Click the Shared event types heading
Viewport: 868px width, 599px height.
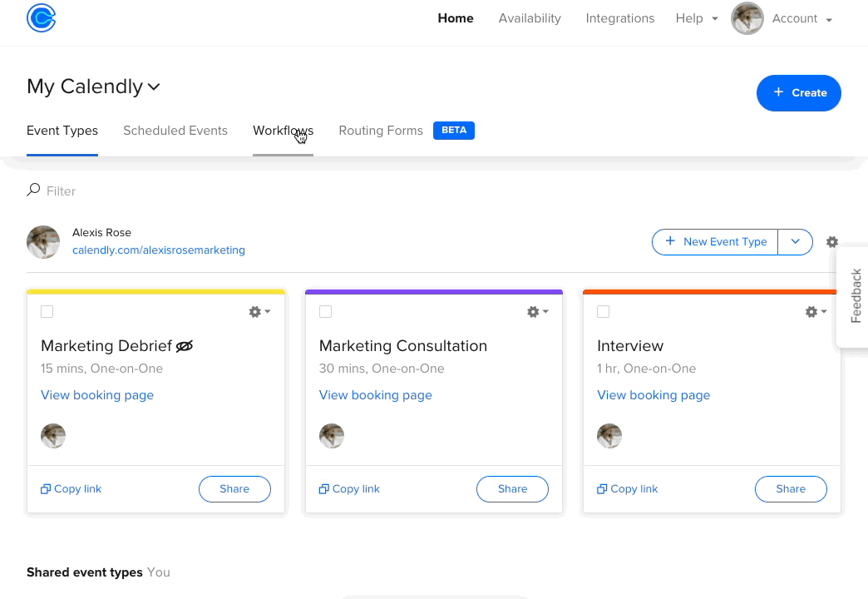click(x=84, y=572)
